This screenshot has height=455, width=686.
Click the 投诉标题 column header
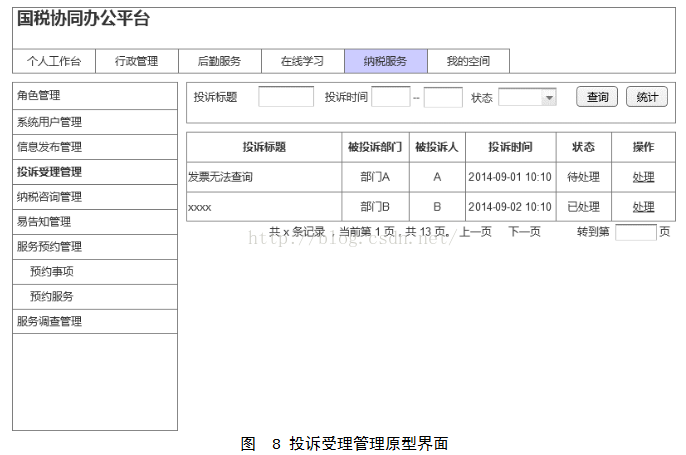[x=264, y=147]
